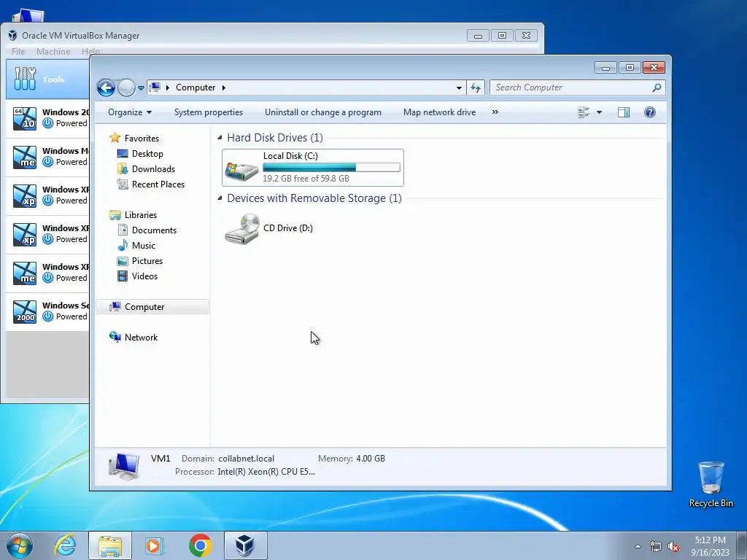747x560 pixels.
Task: Click the VirtualBox taskbar button
Action: pyautogui.click(x=245, y=545)
